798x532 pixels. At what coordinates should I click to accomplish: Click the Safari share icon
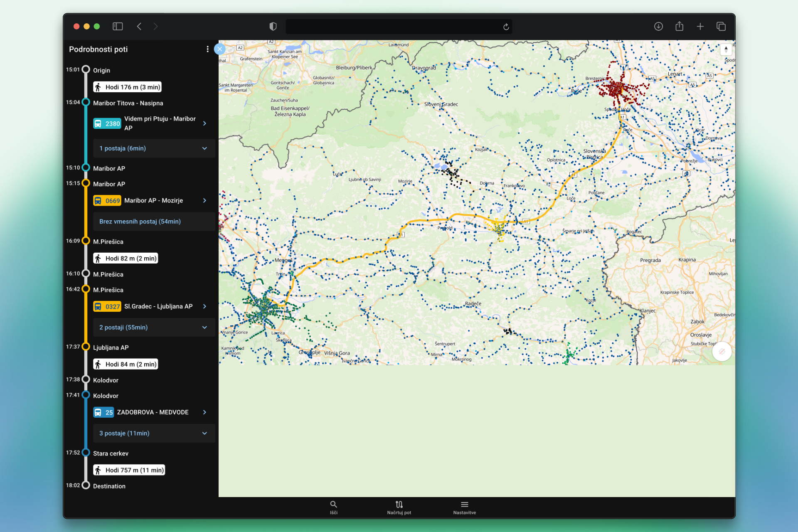[679, 27]
